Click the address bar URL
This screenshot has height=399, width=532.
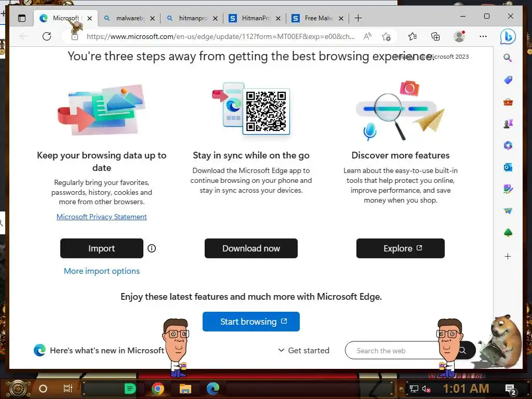[220, 36]
